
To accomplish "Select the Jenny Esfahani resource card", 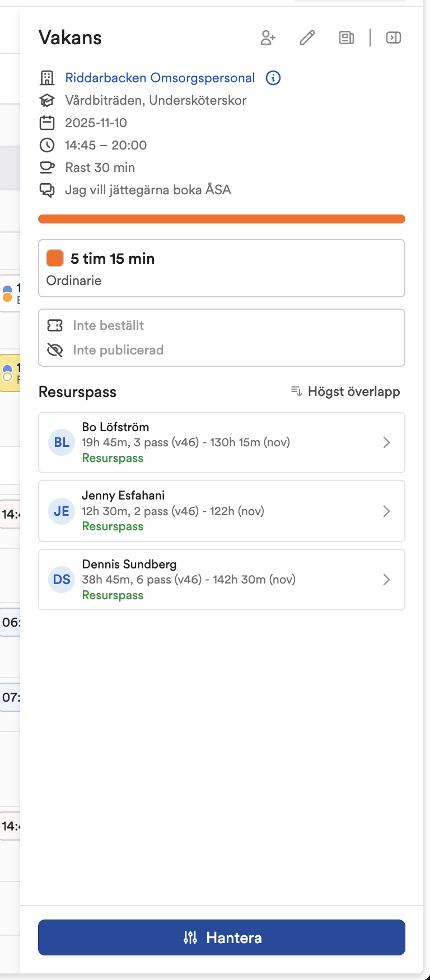I will pyautogui.click(x=222, y=511).
